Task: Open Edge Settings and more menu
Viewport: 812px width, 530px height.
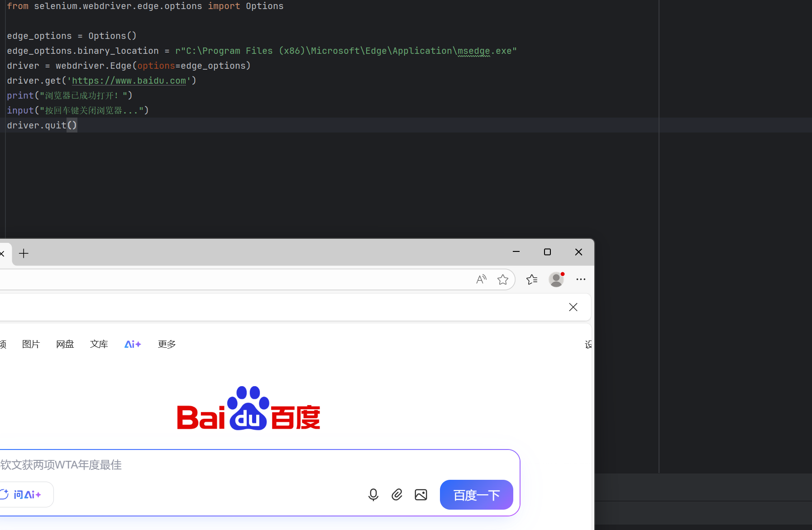Action: [581, 279]
